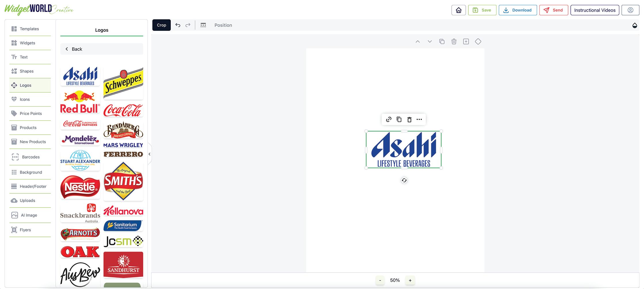Image resolution: width=644 pixels, height=289 pixels.
Task: Open the Header/Footer section
Action: (30, 186)
